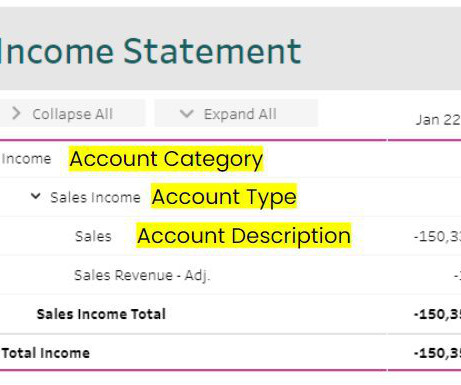This screenshot has width=461, height=385.
Task: Click the Collapse All button
Action: tap(72, 113)
